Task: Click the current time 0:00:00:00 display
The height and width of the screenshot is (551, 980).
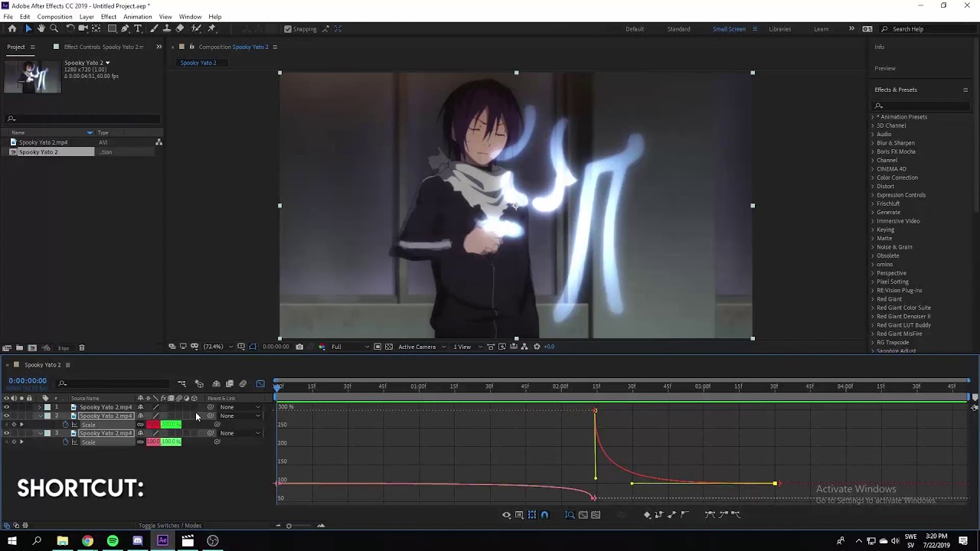Action: (x=28, y=380)
